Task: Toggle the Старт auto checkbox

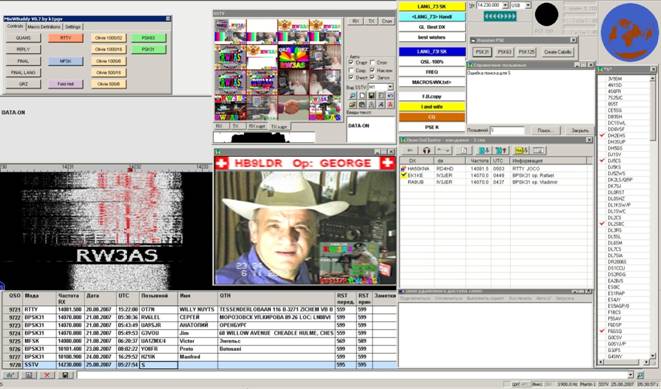Action: pos(351,62)
